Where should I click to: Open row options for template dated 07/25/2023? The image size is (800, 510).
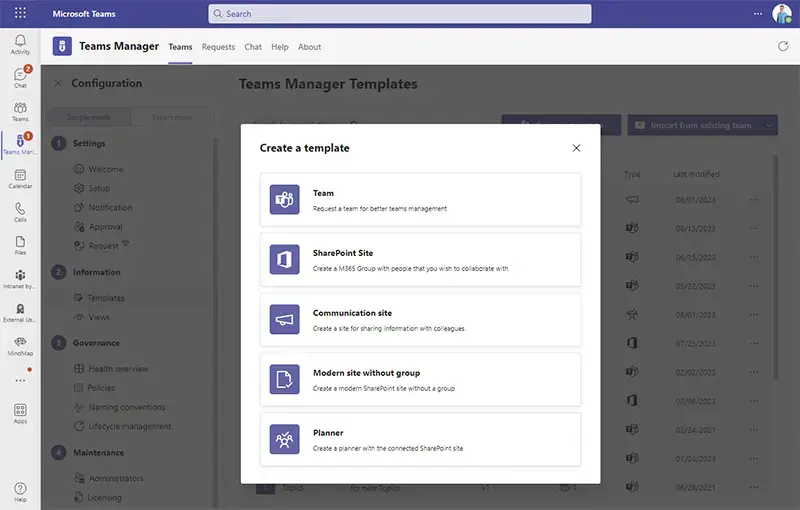[754, 343]
